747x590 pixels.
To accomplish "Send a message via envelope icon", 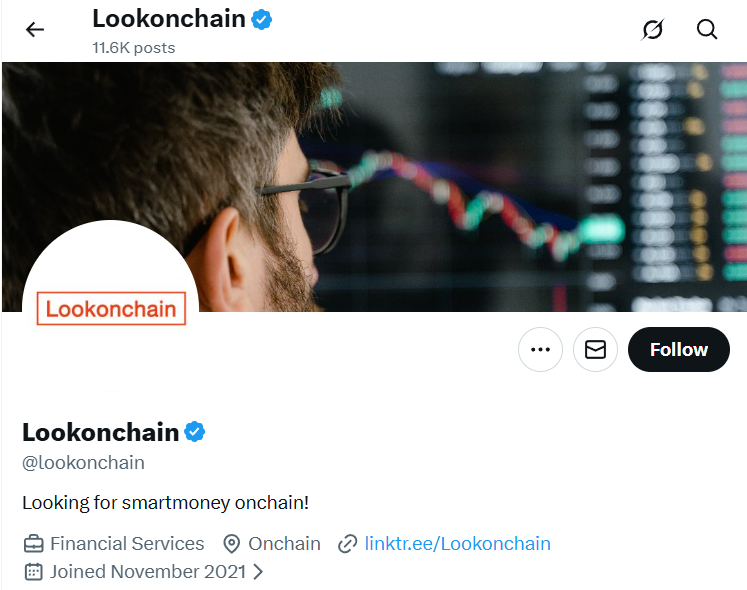I will click(x=595, y=350).
